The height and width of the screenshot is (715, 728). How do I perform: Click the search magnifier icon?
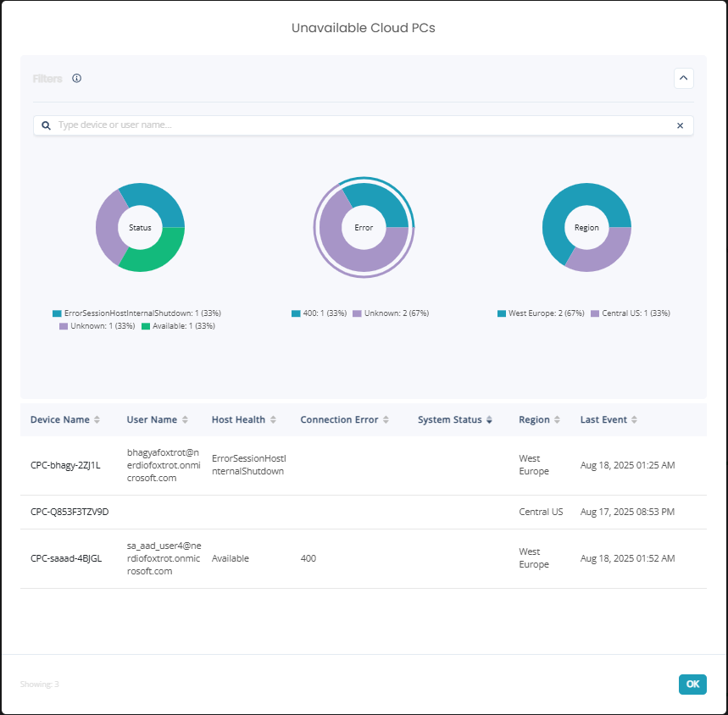coord(47,125)
